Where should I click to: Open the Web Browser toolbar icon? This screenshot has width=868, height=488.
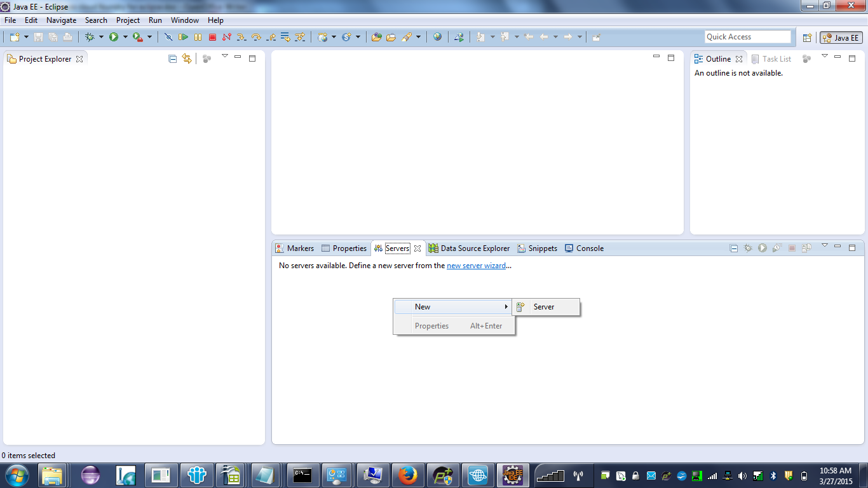tap(437, 36)
